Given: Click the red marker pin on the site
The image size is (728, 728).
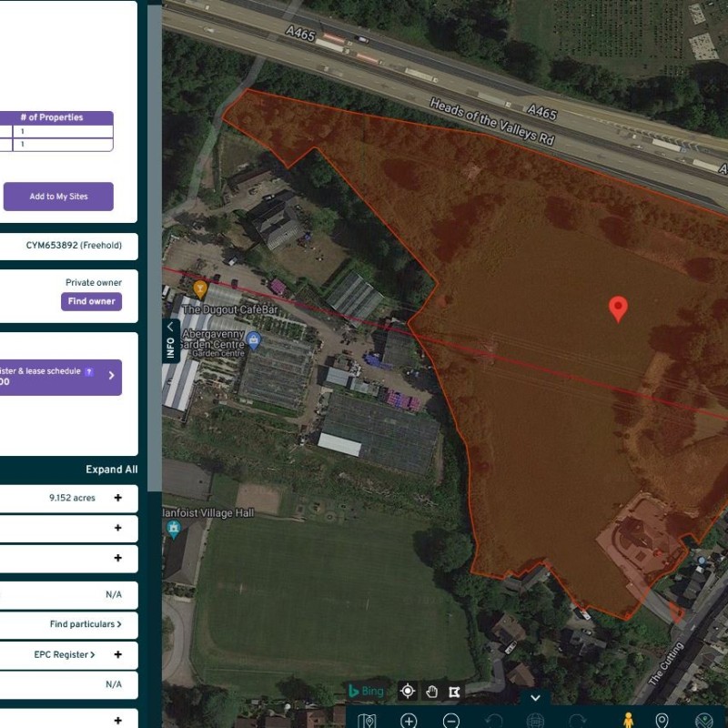Looking at the screenshot, I should [x=618, y=308].
